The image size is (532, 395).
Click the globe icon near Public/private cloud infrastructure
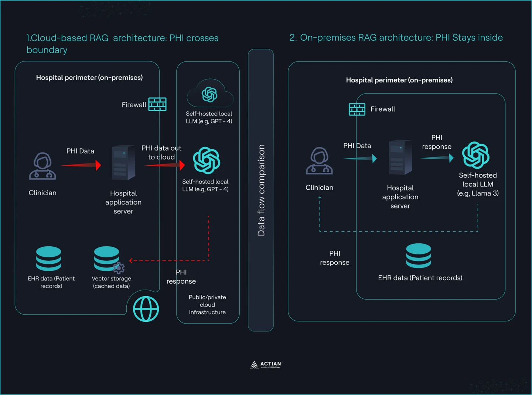(x=146, y=309)
